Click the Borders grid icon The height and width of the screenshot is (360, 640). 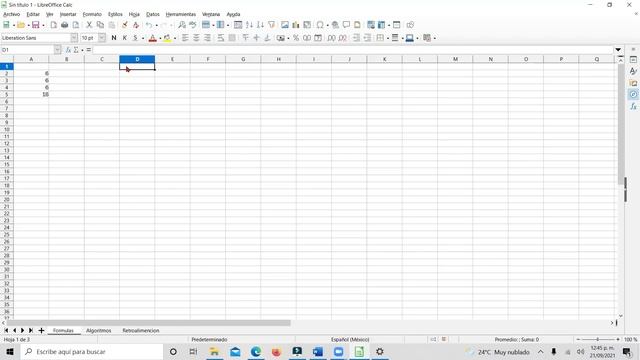(x=380, y=38)
